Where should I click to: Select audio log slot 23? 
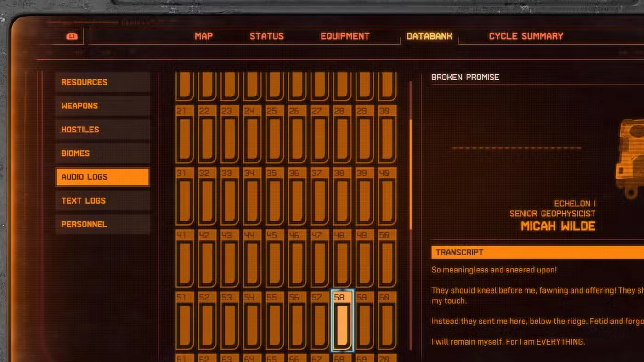230,134
